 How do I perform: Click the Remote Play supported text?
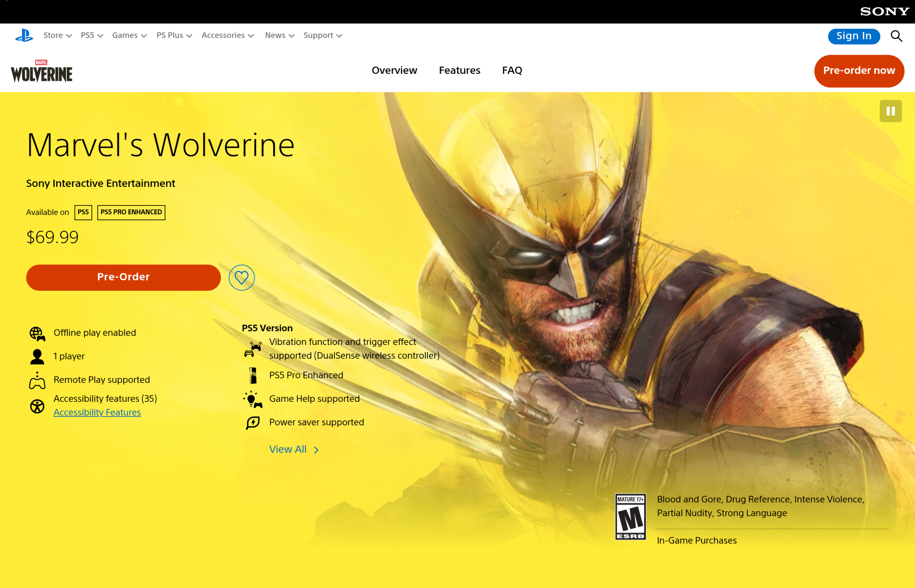(x=102, y=380)
